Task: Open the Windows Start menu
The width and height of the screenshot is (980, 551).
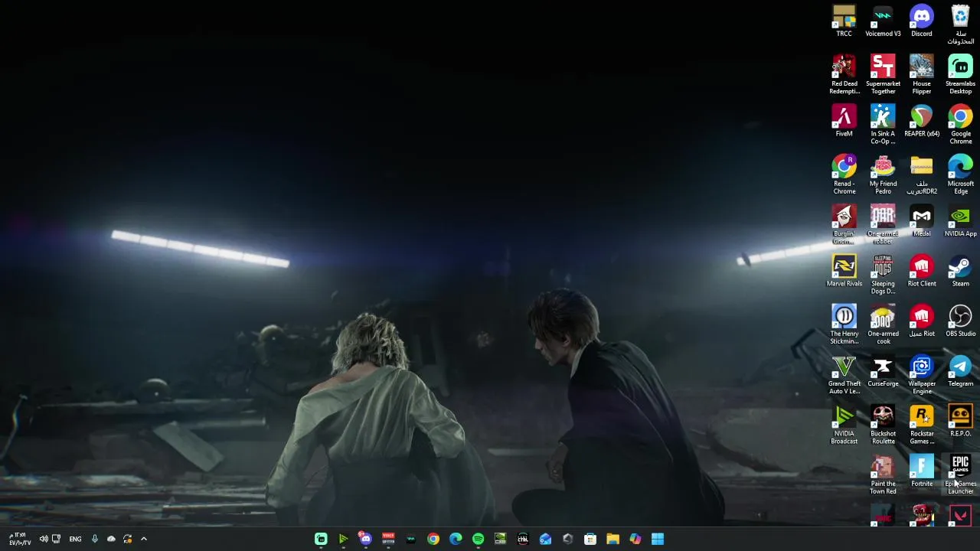Action: click(658, 539)
